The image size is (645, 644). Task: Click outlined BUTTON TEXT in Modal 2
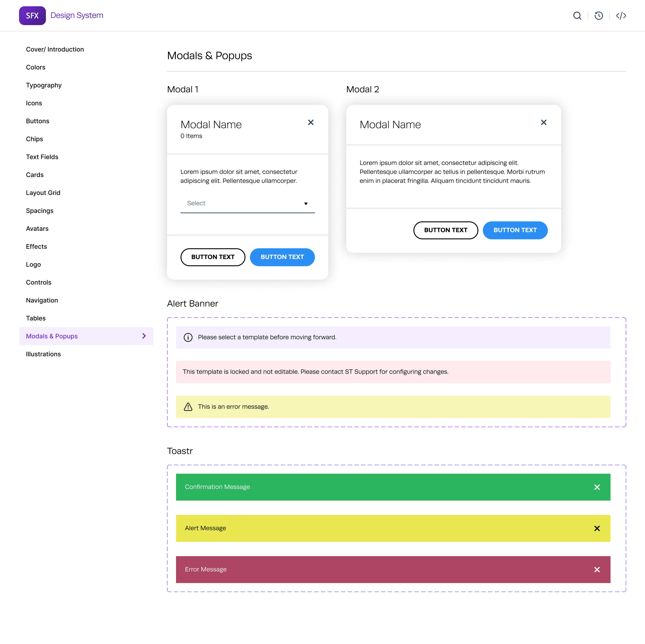[x=445, y=230]
